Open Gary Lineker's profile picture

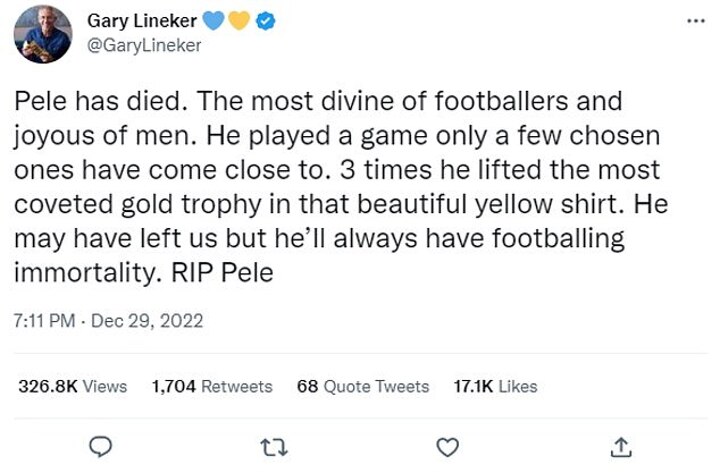coord(42,34)
